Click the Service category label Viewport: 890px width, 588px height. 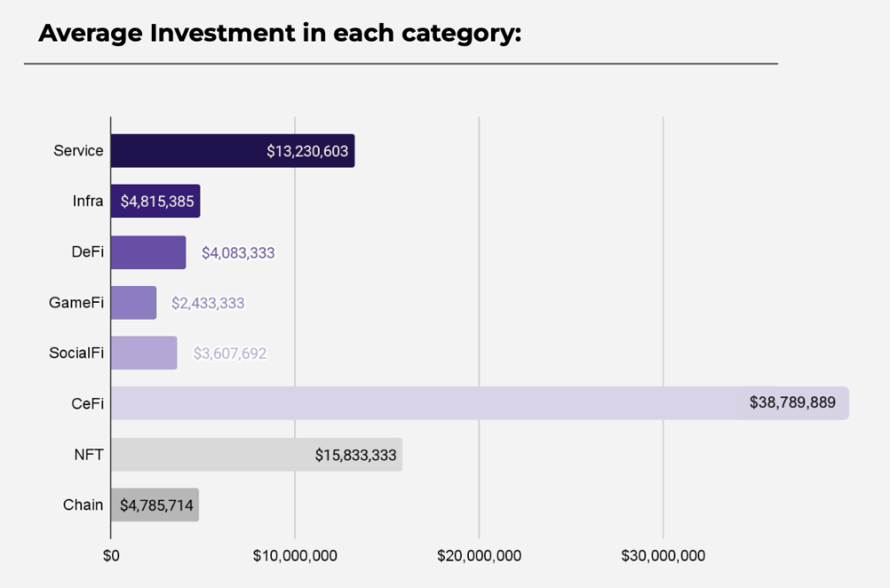[x=79, y=150]
